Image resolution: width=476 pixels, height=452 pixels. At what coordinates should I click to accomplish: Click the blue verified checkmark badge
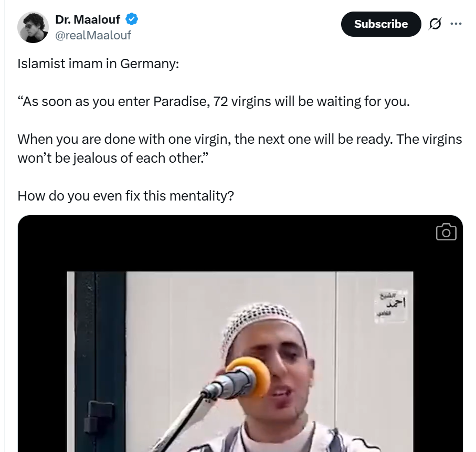coord(132,19)
